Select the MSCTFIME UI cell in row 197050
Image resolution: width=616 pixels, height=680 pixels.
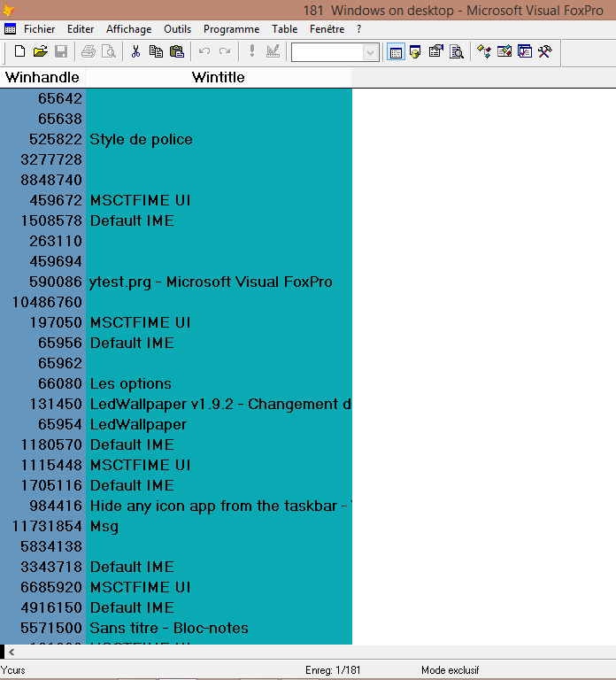tap(219, 322)
